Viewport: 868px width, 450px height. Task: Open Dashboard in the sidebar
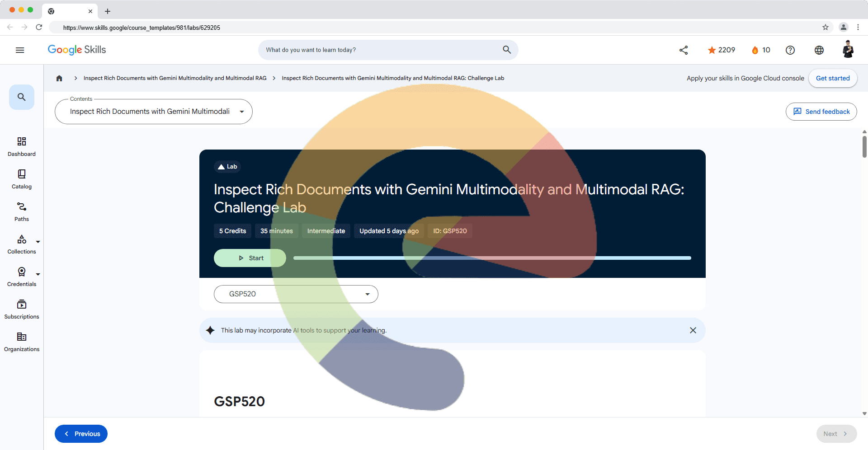tap(22, 147)
